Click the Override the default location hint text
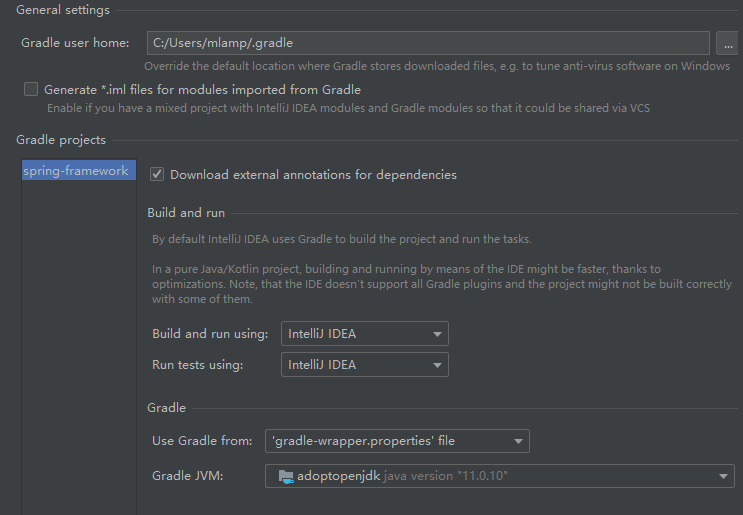This screenshot has width=743, height=515. pyautogui.click(x=437, y=66)
